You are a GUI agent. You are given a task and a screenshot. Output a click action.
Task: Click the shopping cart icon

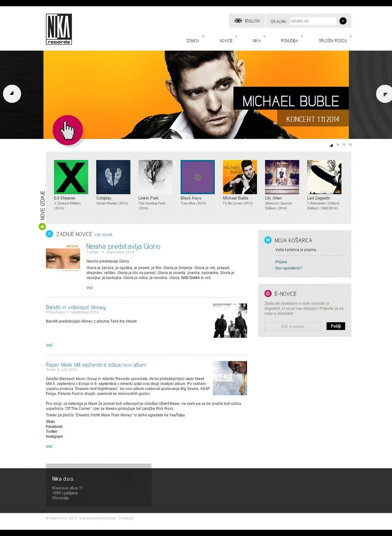coord(268,240)
